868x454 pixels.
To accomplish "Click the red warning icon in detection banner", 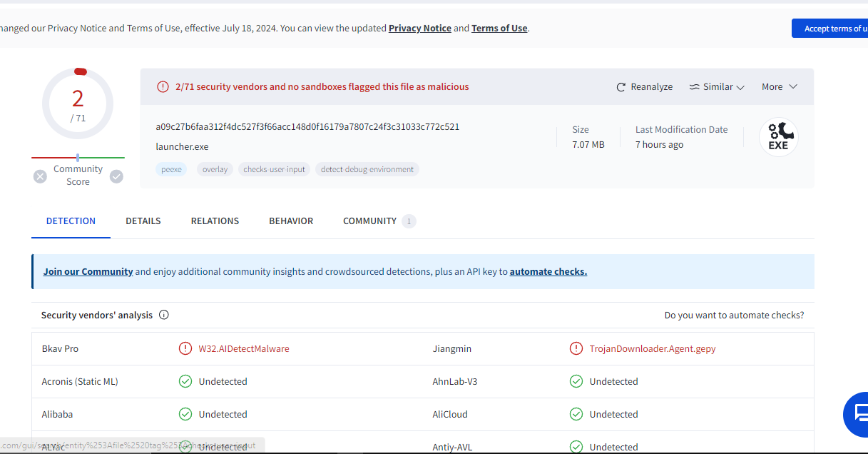I will (x=163, y=87).
